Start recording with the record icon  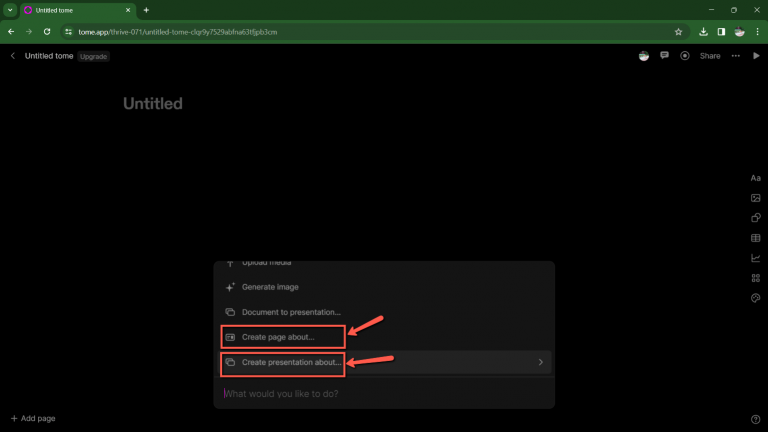pyautogui.click(x=685, y=56)
